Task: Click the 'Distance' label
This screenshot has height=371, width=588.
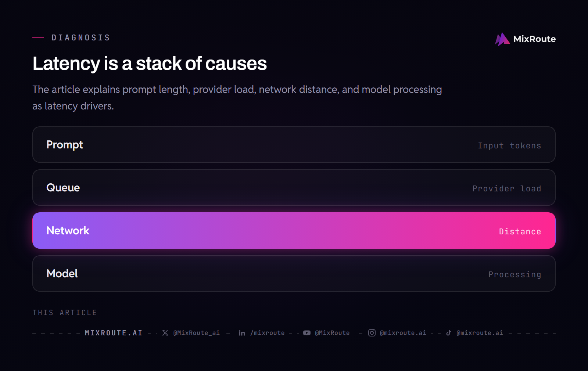Action: (x=520, y=232)
